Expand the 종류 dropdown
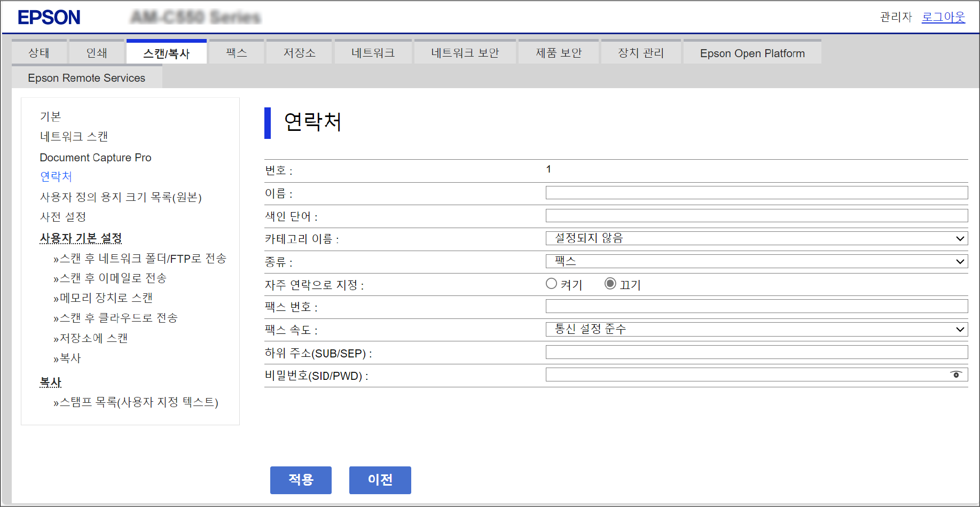The image size is (980, 507). click(756, 261)
